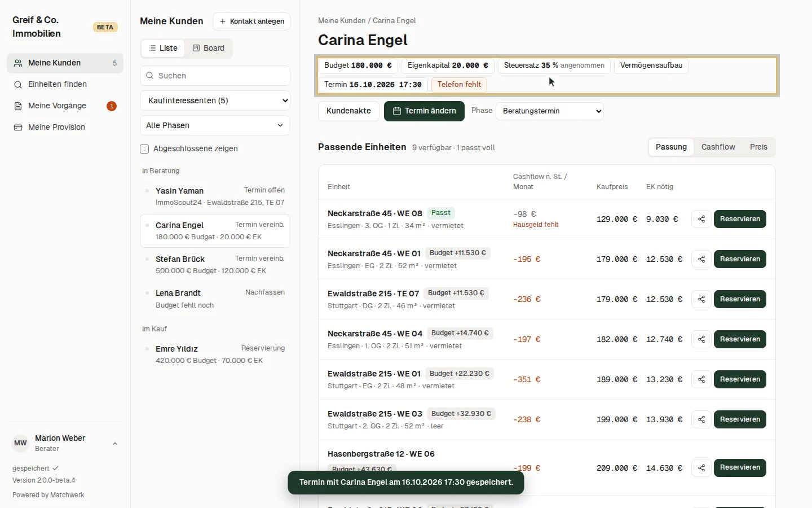Select customer Lena Brandt
The height and width of the screenshot is (508, 812).
(215, 299)
